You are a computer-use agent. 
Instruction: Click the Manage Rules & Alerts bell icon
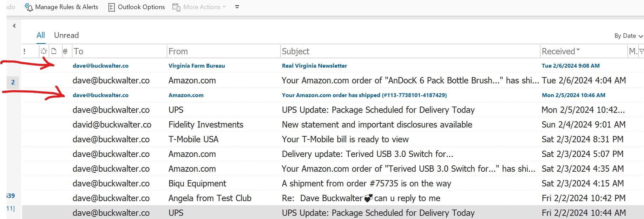coord(29,7)
